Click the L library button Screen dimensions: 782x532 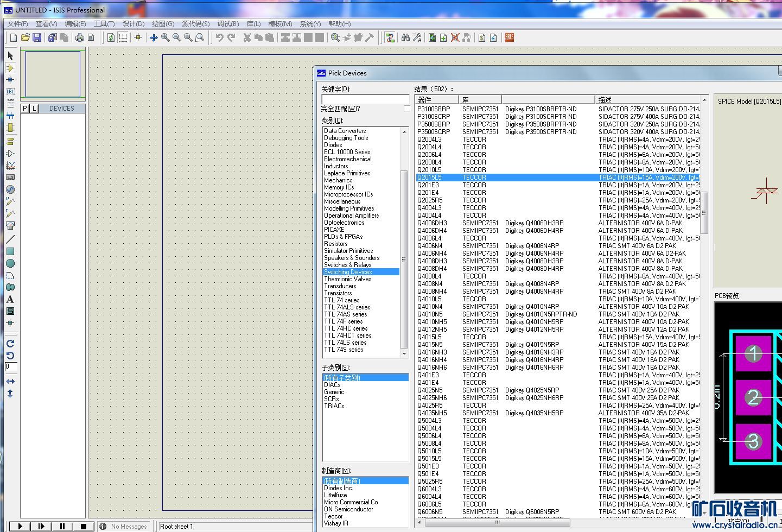(x=34, y=109)
